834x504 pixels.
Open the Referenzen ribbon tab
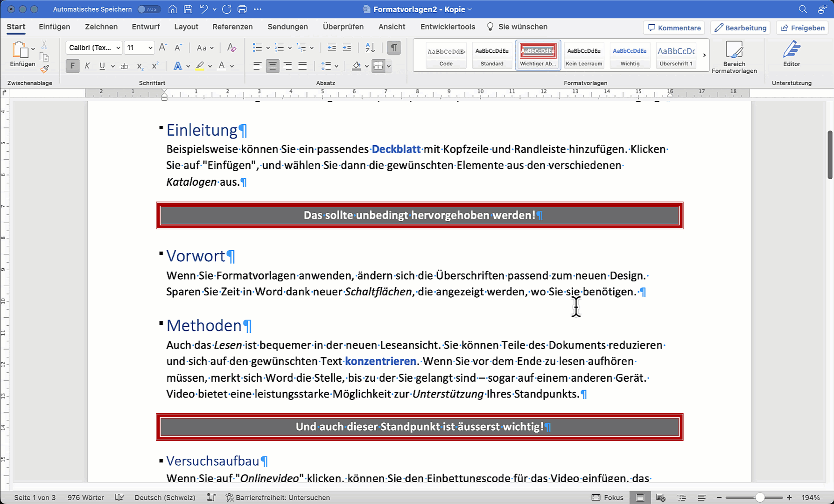click(232, 27)
